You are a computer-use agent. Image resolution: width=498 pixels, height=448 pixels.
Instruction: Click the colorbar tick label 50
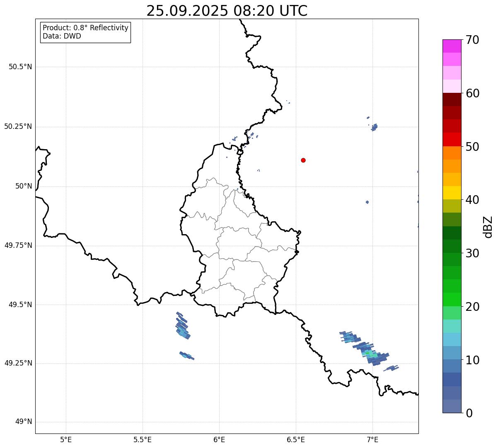(x=472, y=147)
